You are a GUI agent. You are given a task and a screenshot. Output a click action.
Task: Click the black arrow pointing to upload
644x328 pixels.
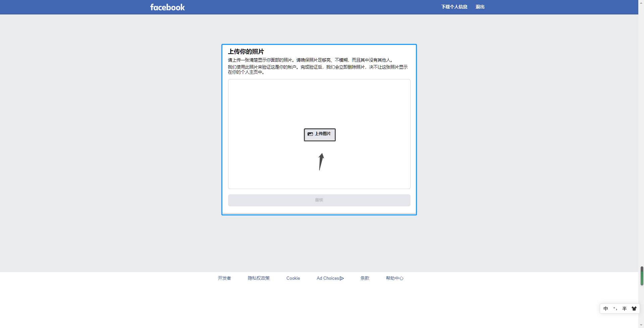(x=321, y=161)
